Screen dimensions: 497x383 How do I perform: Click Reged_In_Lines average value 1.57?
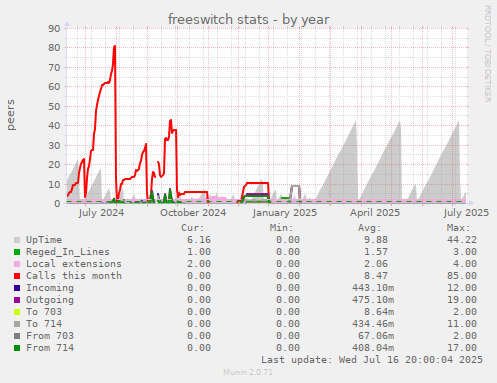[x=376, y=252]
